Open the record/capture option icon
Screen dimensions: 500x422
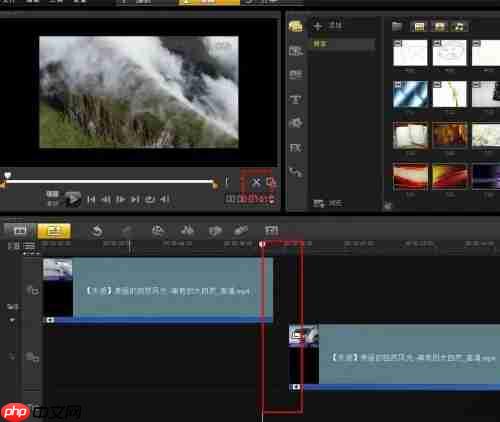point(158,230)
